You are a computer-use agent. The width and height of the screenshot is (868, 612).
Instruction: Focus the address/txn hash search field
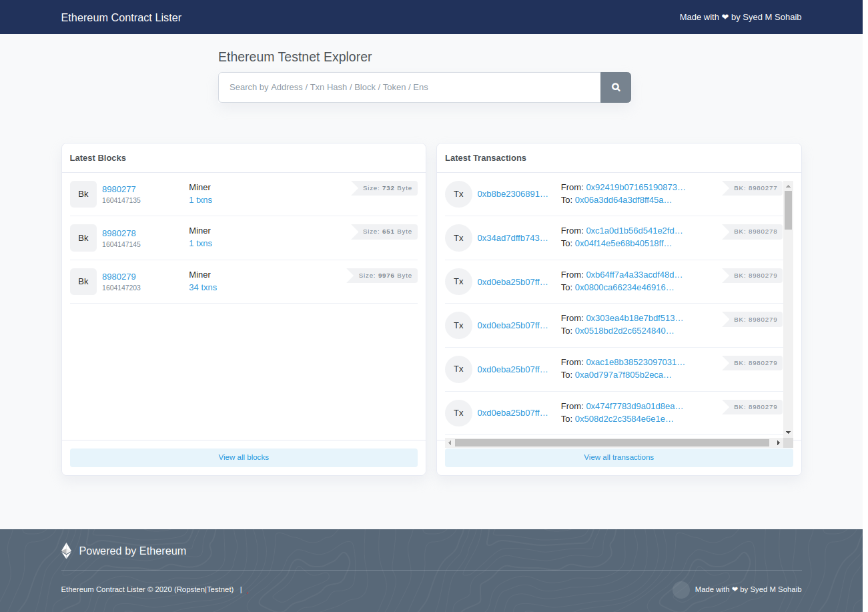pos(409,87)
